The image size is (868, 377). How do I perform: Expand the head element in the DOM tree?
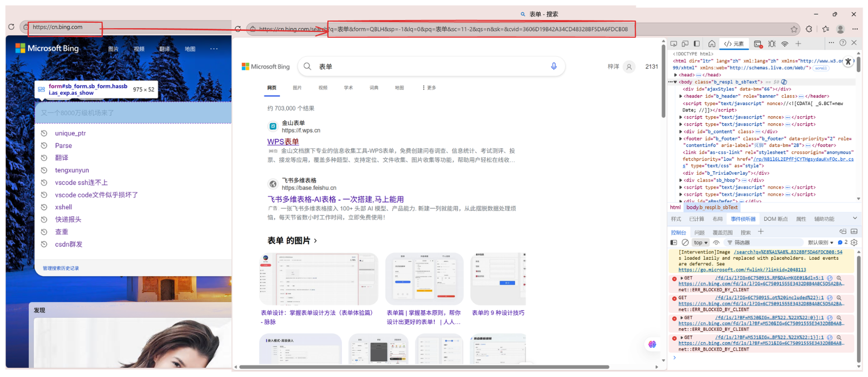click(x=675, y=75)
